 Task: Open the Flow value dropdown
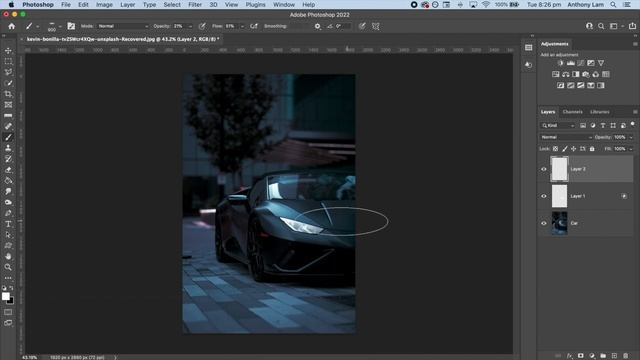(x=242, y=26)
